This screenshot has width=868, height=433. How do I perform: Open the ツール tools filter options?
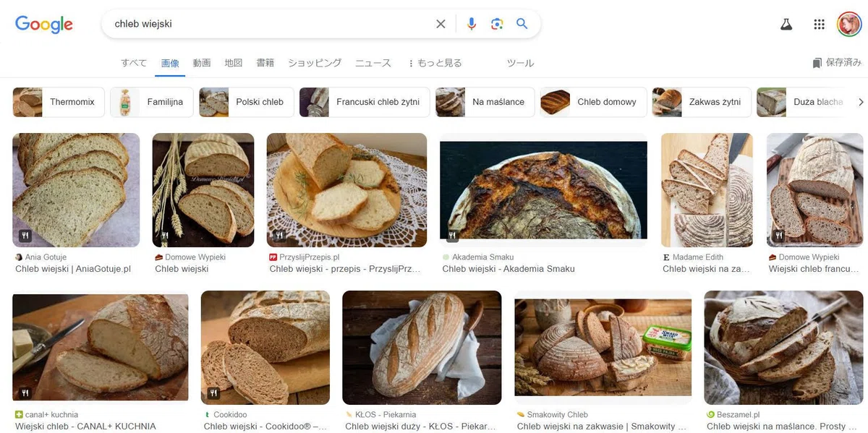520,63
